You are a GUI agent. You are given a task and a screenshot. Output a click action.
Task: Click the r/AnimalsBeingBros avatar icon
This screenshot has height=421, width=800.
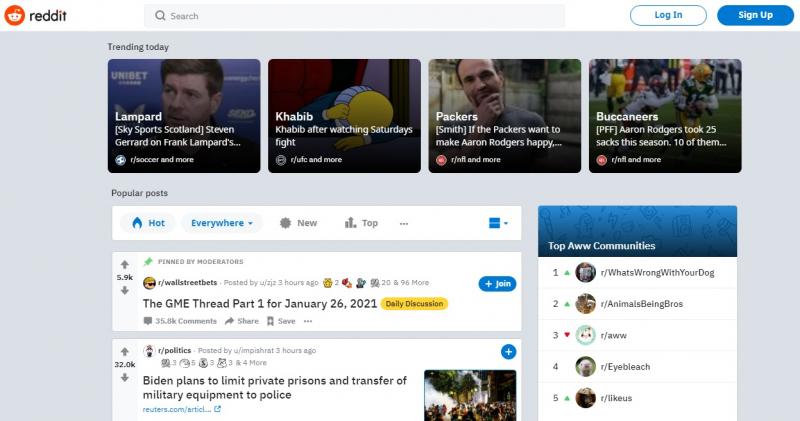point(586,304)
